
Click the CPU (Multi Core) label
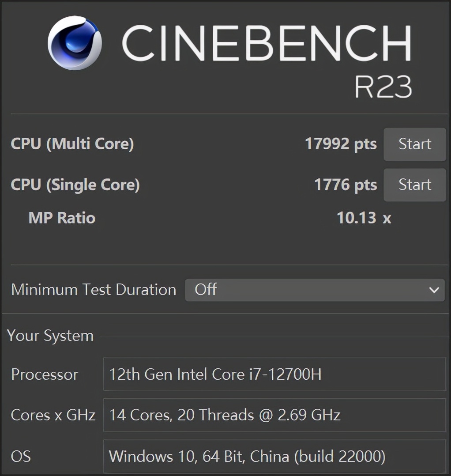(x=72, y=144)
